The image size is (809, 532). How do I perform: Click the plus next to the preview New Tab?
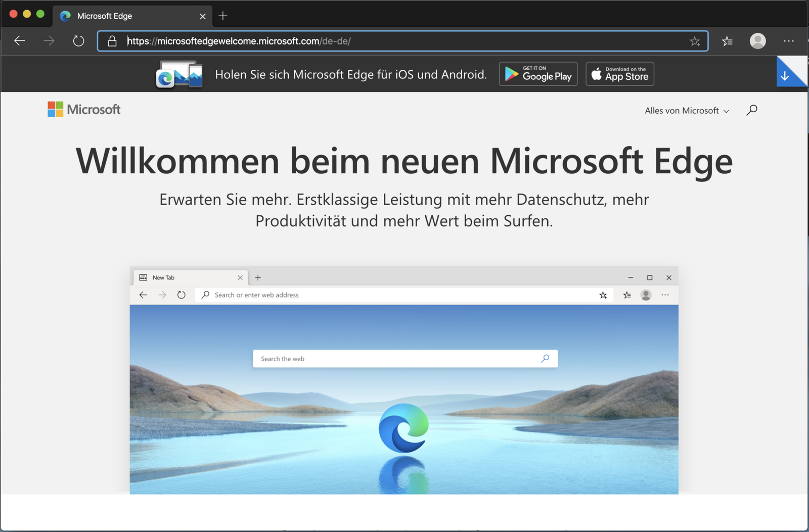click(x=258, y=277)
